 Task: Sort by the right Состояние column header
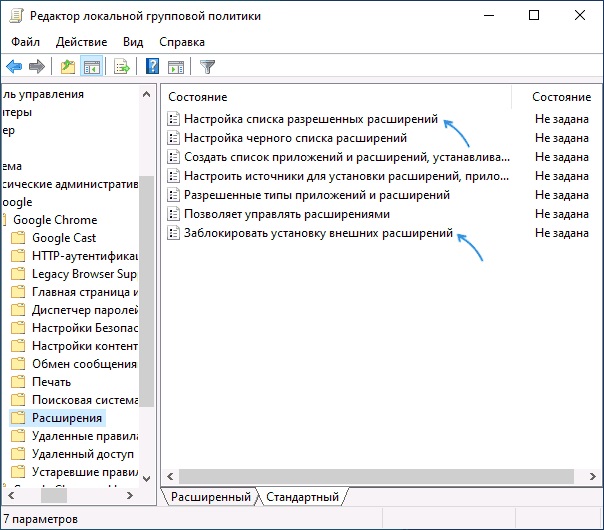[x=562, y=97]
